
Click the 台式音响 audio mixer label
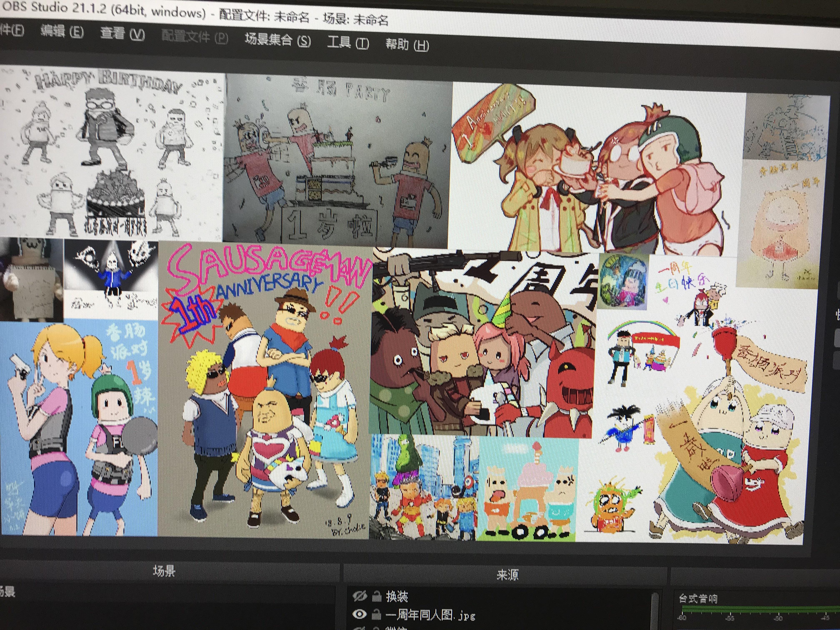point(698,599)
